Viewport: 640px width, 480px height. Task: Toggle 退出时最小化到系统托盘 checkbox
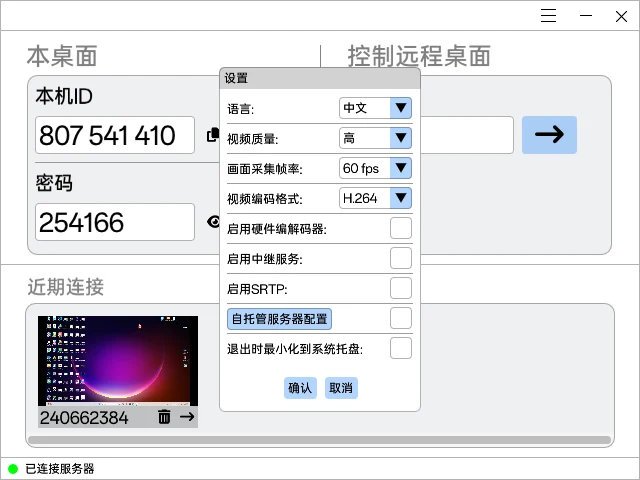pyautogui.click(x=400, y=348)
